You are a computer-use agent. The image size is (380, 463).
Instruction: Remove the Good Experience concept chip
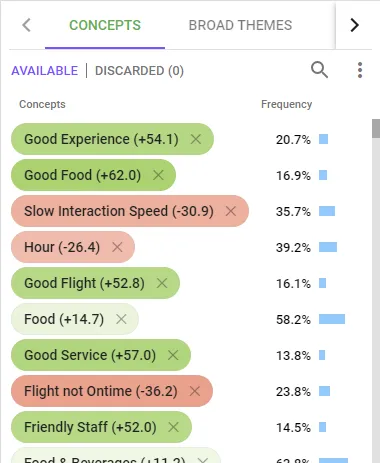(x=196, y=139)
